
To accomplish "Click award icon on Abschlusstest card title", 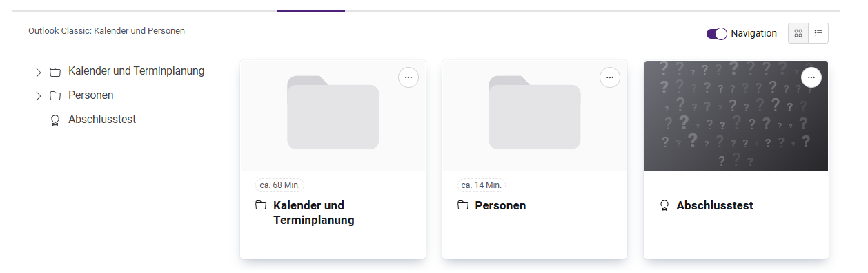I will tap(664, 206).
